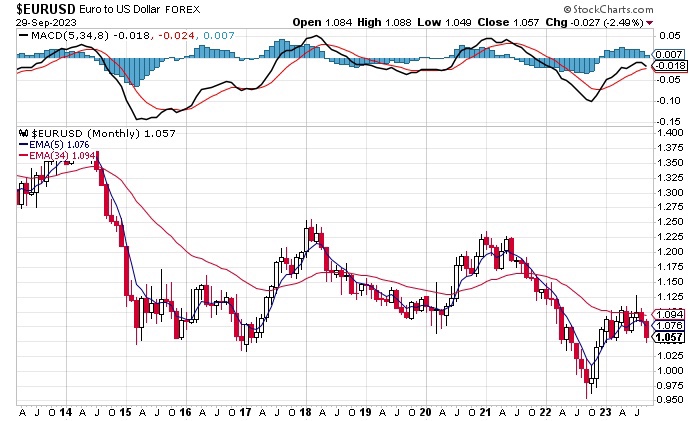700x421 pixels.
Task: Click the 1.076 EMA price tag on right axis
Action: [666, 325]
